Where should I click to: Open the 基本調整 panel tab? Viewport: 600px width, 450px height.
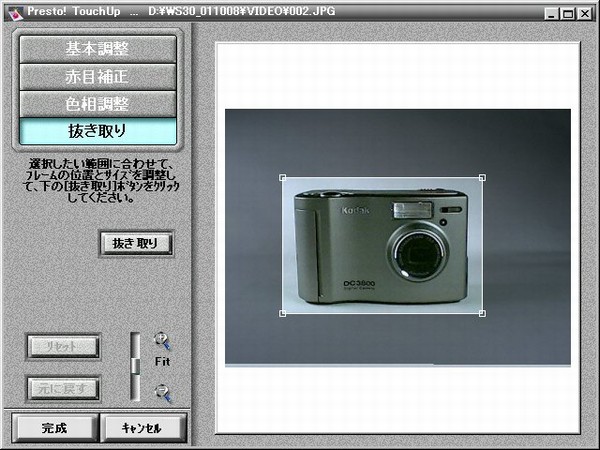tap(98, 48)
